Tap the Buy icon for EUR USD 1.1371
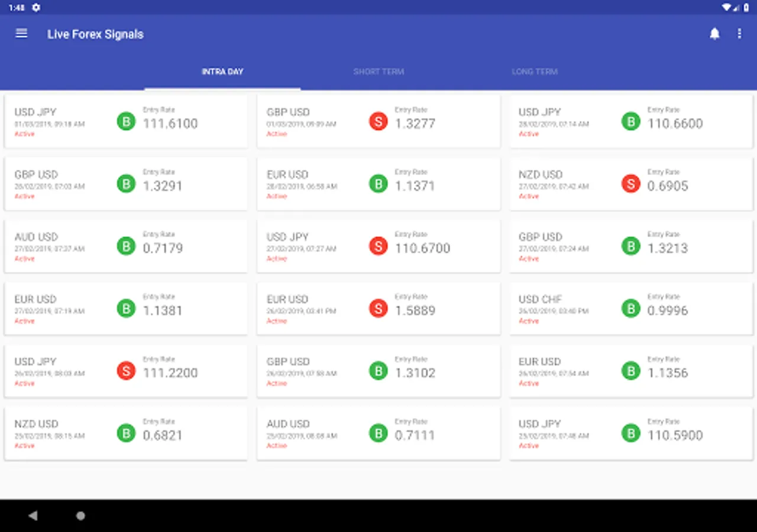 pos(378,184)
